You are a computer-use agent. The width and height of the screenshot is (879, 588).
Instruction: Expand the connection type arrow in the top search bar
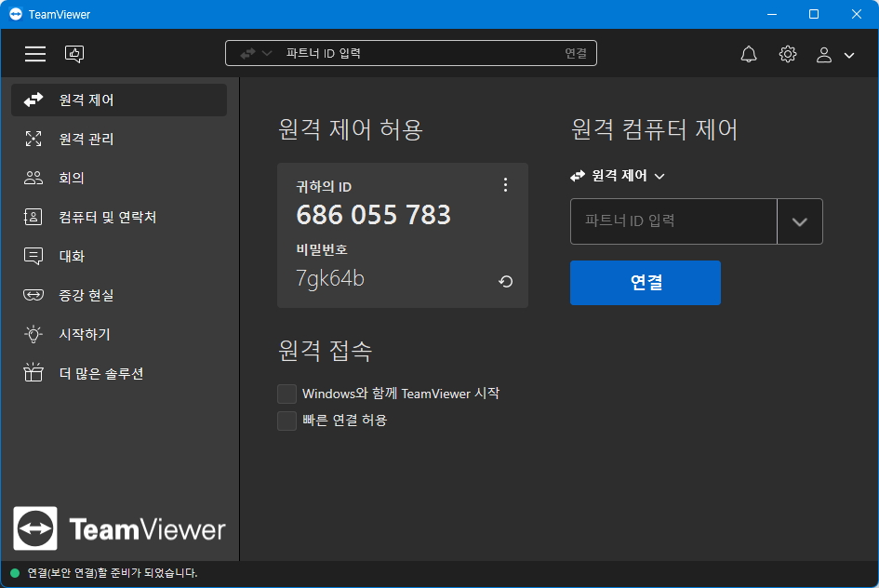point(256,53)
